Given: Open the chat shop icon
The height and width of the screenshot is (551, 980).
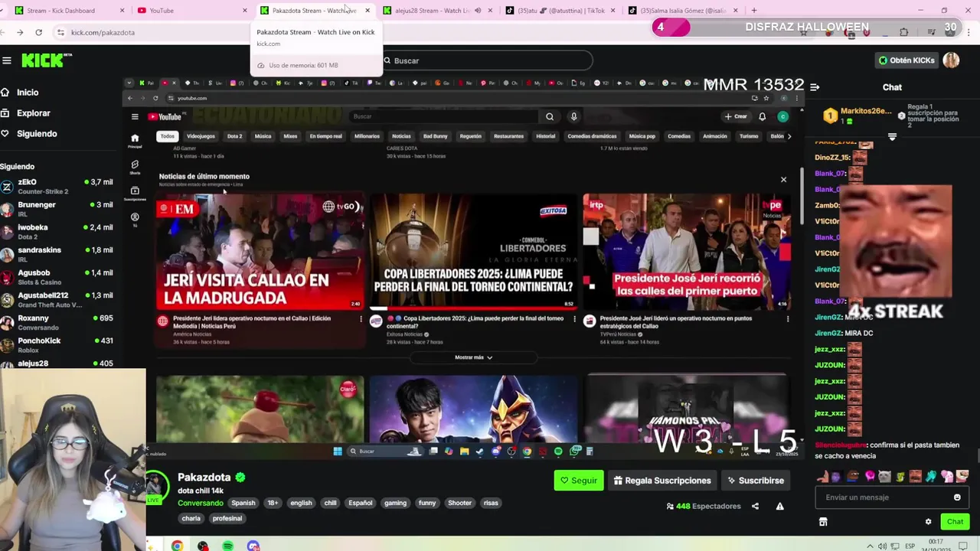Looking at the screenshot, I should tap(823, 522).
